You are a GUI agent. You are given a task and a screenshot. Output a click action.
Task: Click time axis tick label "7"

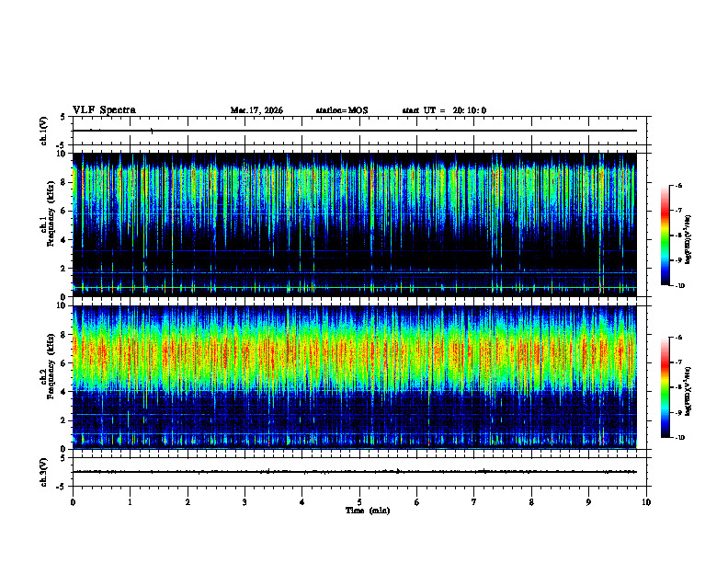[473, 502]
